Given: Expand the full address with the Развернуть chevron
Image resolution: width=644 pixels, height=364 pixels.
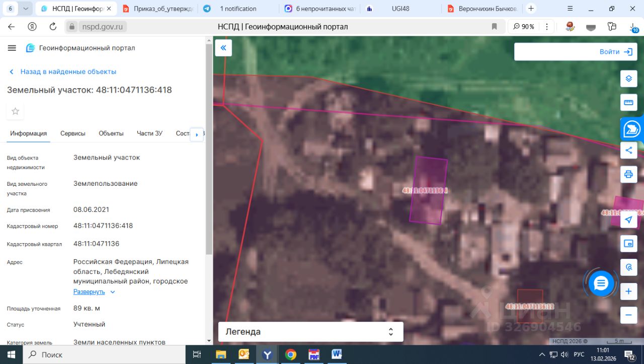Looking at the screenshot, I should point(113,292).
